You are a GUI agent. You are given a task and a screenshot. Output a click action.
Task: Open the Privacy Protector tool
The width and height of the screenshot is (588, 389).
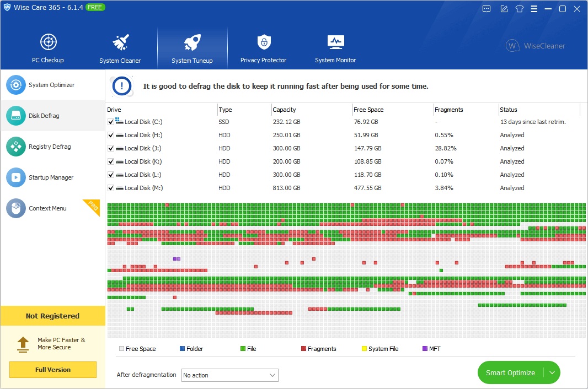(264, 47)
